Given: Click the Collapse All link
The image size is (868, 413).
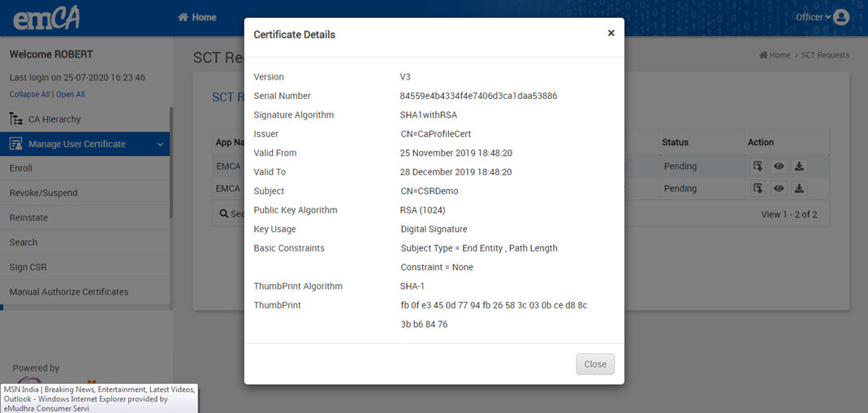Looking at the screenshot, I should pos(29,95).
